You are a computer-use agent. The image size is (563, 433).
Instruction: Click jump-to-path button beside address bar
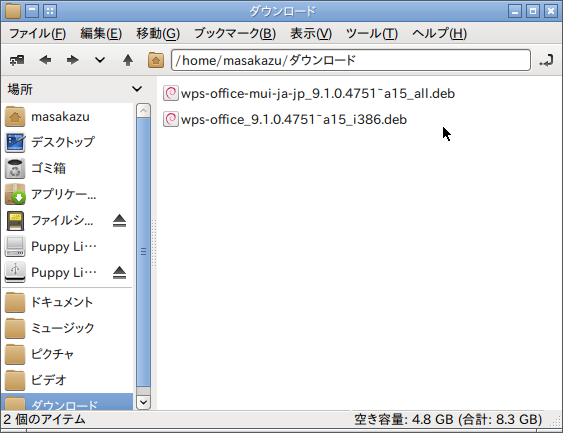(x=546, y=61)
